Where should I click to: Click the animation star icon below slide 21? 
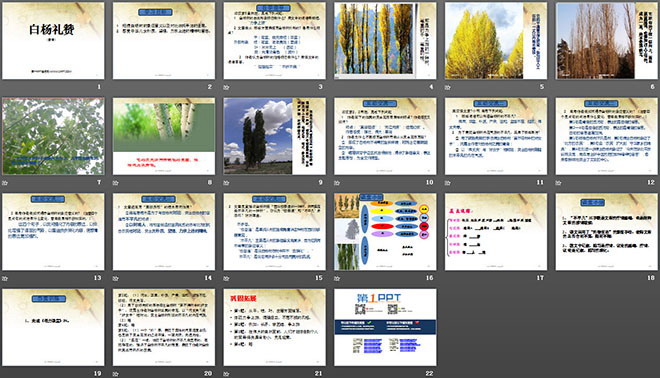226,374
